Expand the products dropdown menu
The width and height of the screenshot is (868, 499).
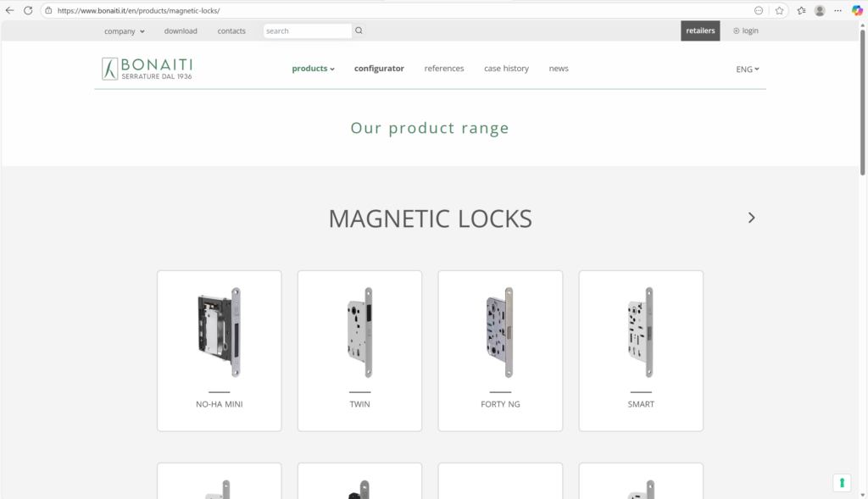click(313, 69)
